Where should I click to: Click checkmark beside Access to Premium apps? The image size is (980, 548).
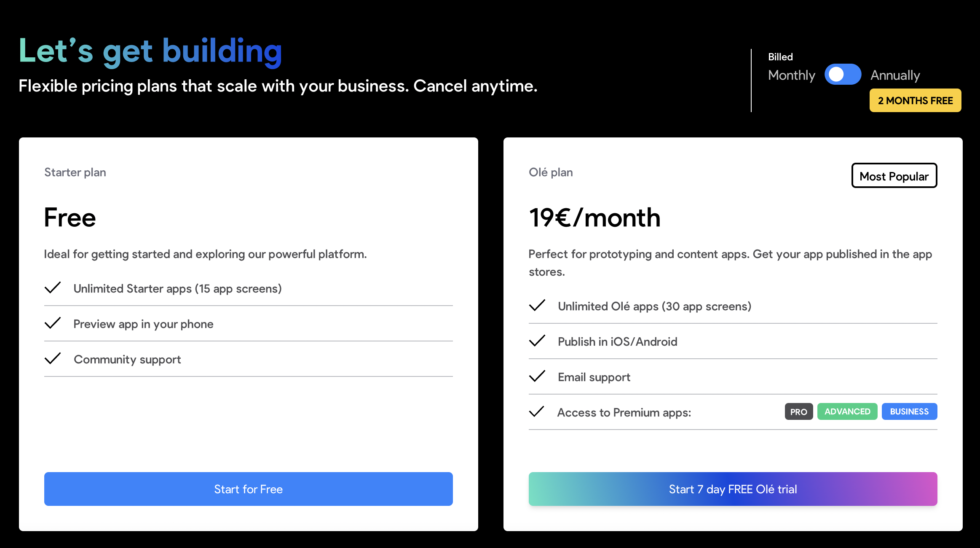coord(537,412)
